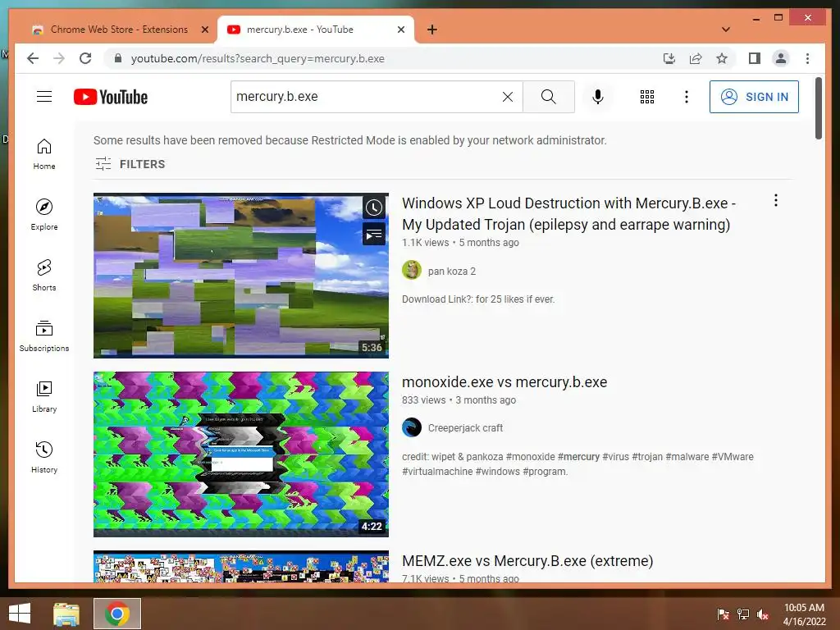This screenshot has height=630, width=840.
Task: Open a new Chrome tab
Action: coord(432,30)
